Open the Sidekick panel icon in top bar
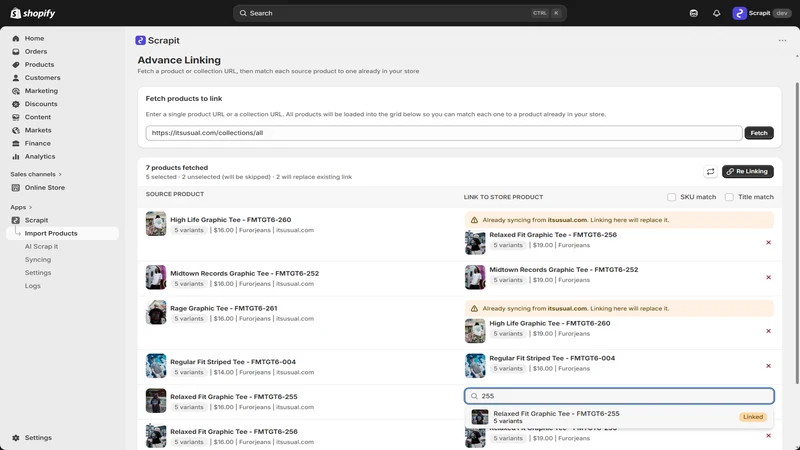 (693, 13)
